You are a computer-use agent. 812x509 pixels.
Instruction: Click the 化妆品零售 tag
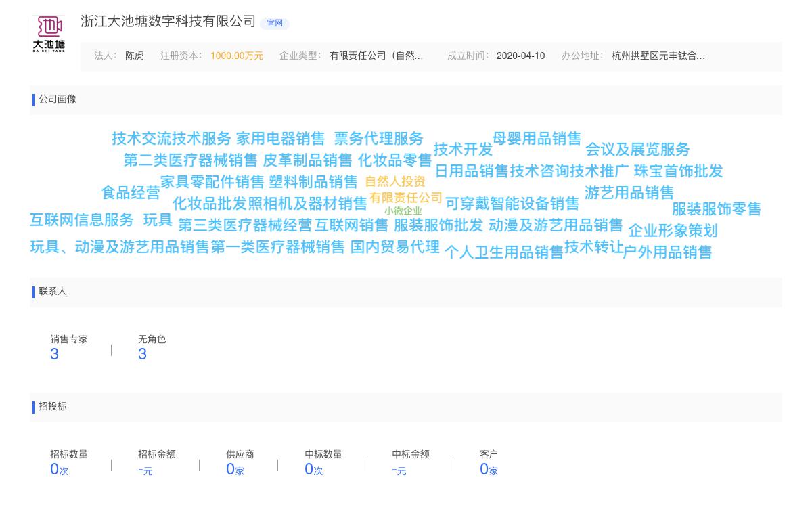[x=395, y=160]
